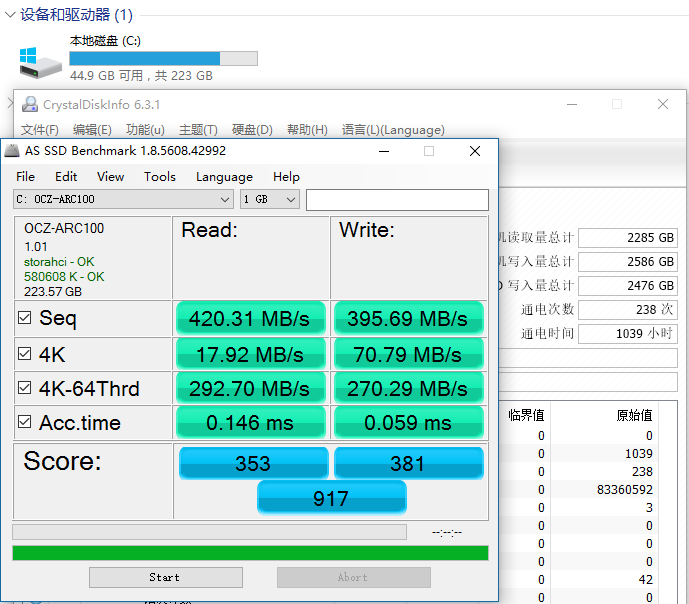Click the 4K read result 17.92 MB/s
The height and width of the screenshot is (604, 689).
[x=250, y=354]
